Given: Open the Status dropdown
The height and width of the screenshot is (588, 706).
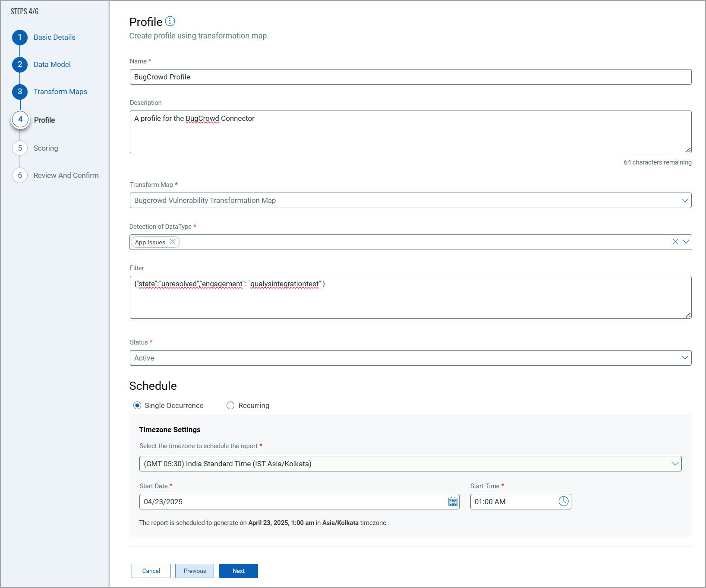Looking at the screenshot, I should [x=684, y=358].
